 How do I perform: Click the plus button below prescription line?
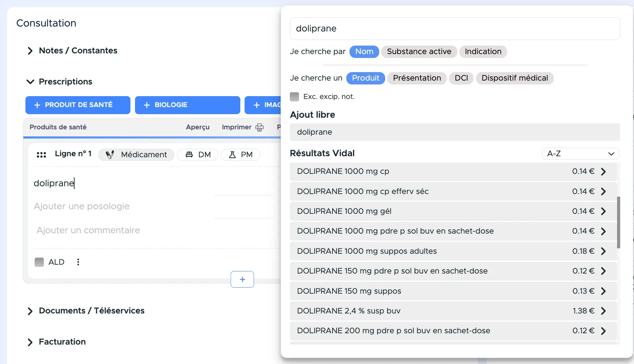tap(242, 279)
